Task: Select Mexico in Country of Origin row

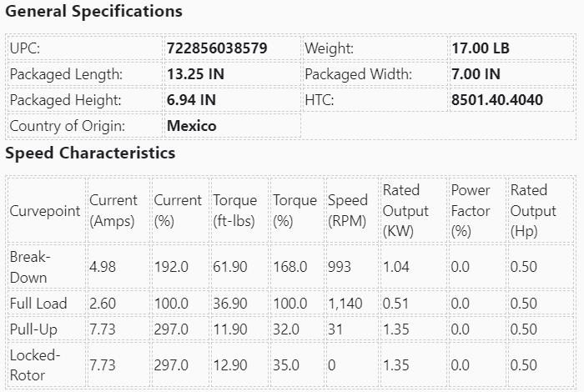Action: [192, 126]
